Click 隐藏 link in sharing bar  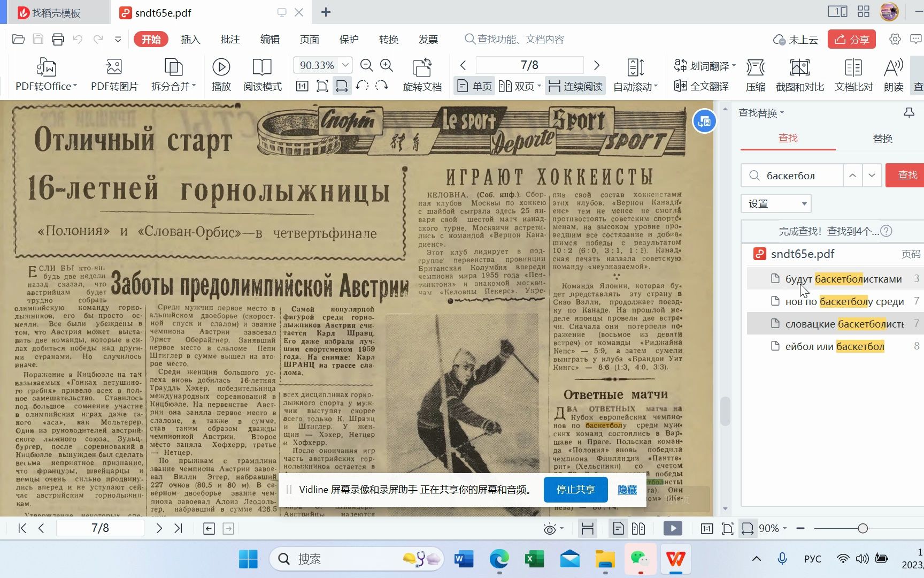click(x=627, y=490)
